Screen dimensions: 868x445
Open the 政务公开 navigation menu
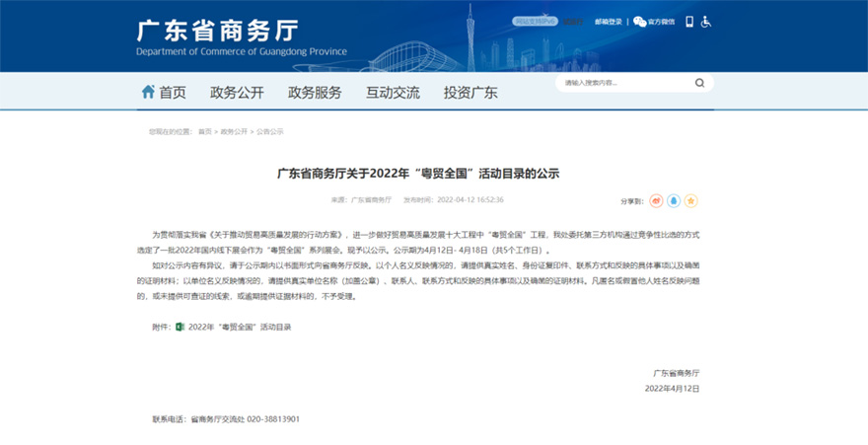point(237,93)
